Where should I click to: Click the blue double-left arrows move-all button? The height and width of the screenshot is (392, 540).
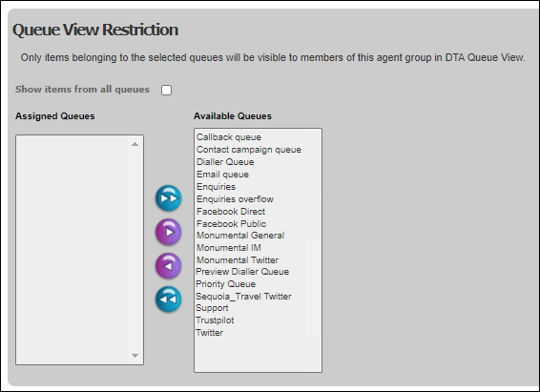[x=169, y=299]
